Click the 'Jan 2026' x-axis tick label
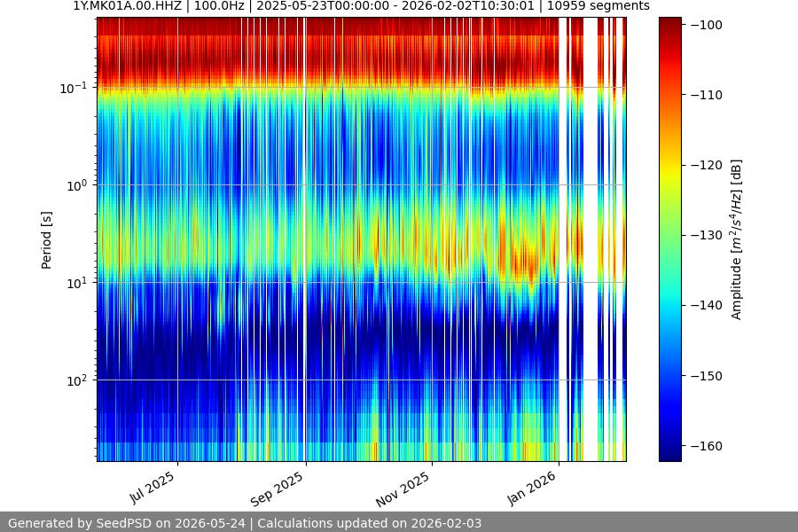 click(531, 489)
